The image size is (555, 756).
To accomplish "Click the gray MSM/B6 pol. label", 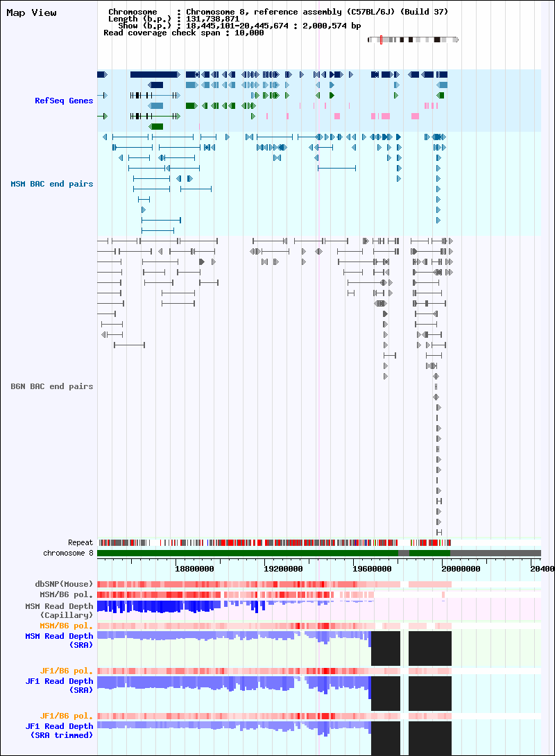I will coord(67,595).
